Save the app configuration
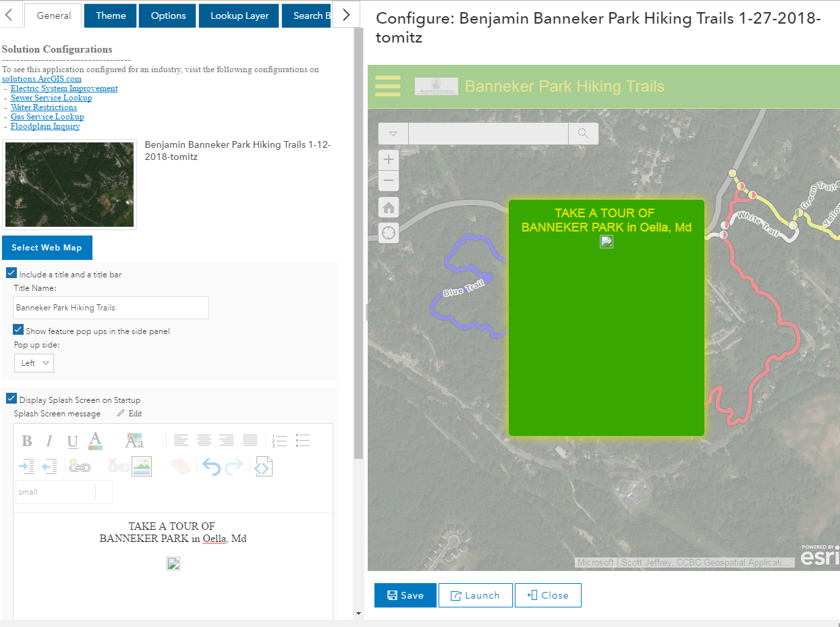This screenshot has width=840, height=627. pyautogui.click(x=405, y=595)
